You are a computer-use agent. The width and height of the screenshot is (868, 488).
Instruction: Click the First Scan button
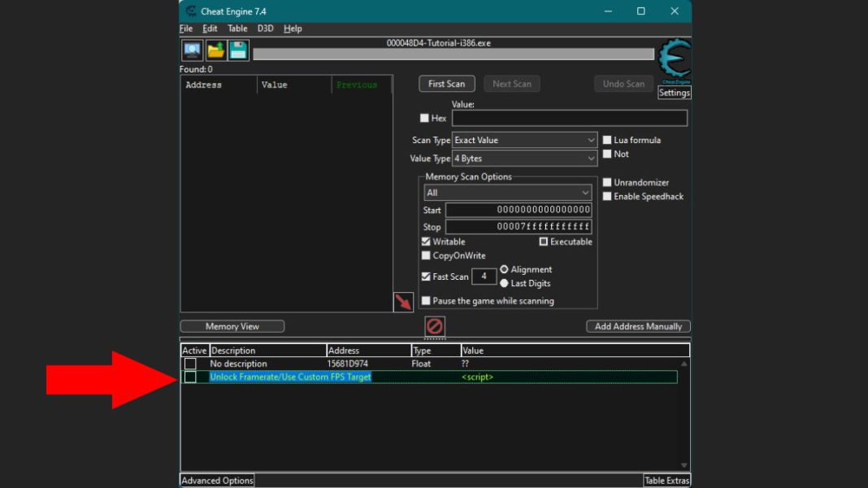pyautogui.click(x=446, y=84)
